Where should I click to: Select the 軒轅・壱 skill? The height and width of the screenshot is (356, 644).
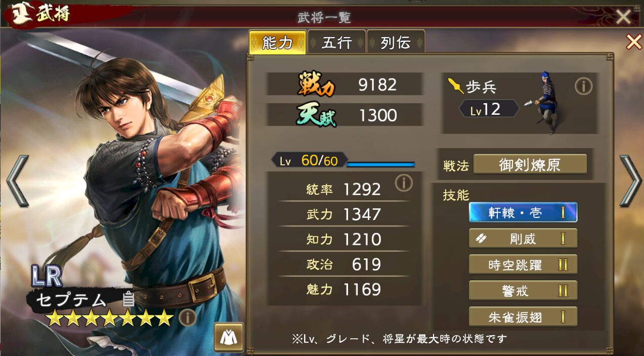(x=523, y=212)
